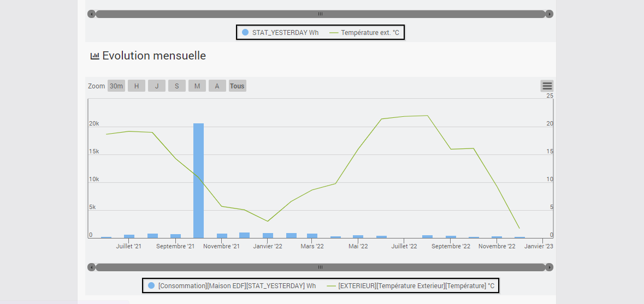Click the 'Septembre '21' axis label
644x304 pixels.
[x=175, y=246]
